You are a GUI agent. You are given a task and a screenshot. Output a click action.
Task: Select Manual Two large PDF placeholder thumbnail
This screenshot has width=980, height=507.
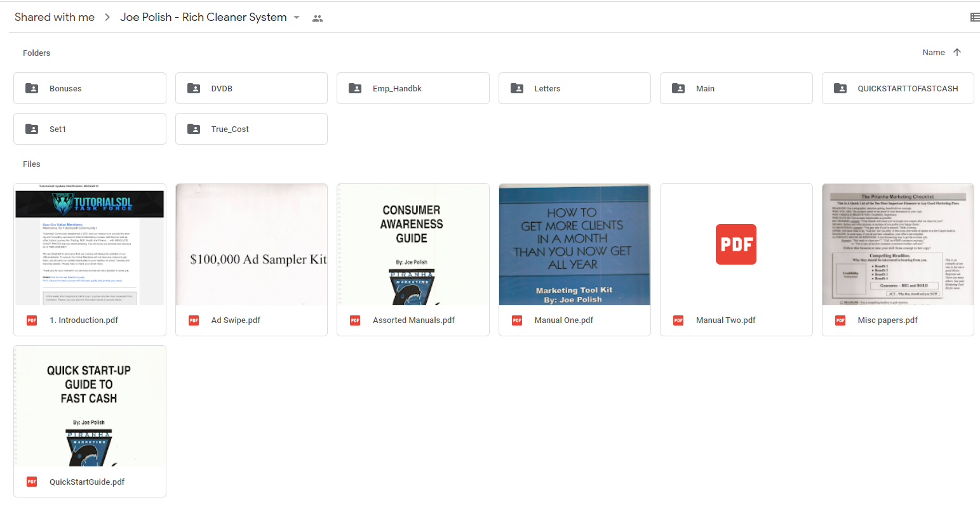[x=736, y=244]
